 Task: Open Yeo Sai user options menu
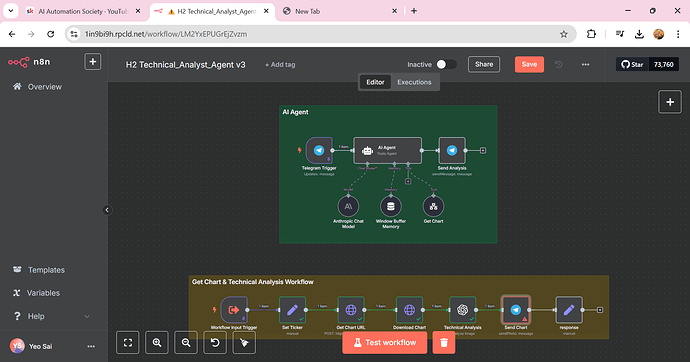tap(91, 346)
